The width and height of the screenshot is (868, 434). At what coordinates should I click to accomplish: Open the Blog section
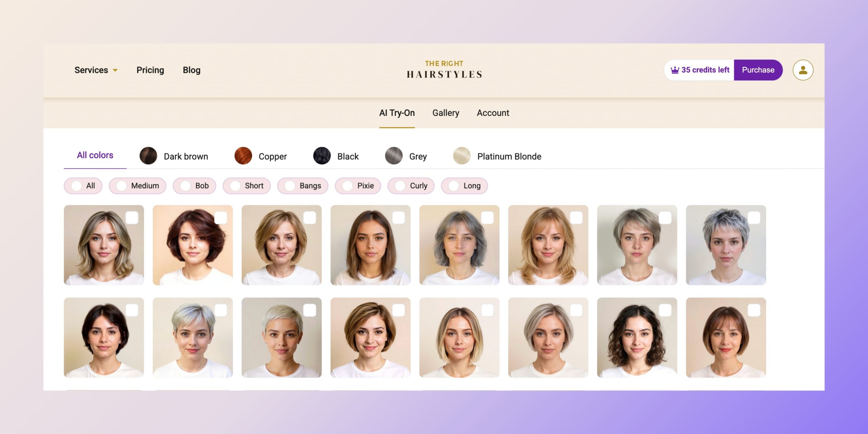pos(191,70)
